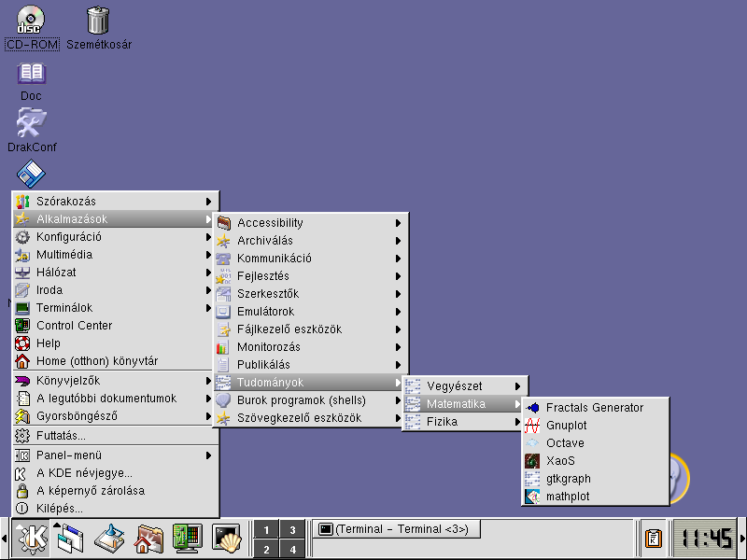The image size is (747, 560).
Task: Expand the Vegyészet submenu
Action: [464, 386]
